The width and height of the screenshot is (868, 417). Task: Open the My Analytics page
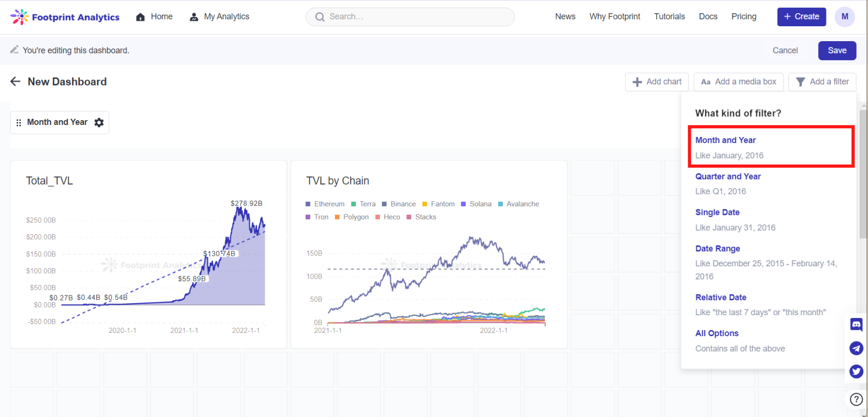coord(219,17)
